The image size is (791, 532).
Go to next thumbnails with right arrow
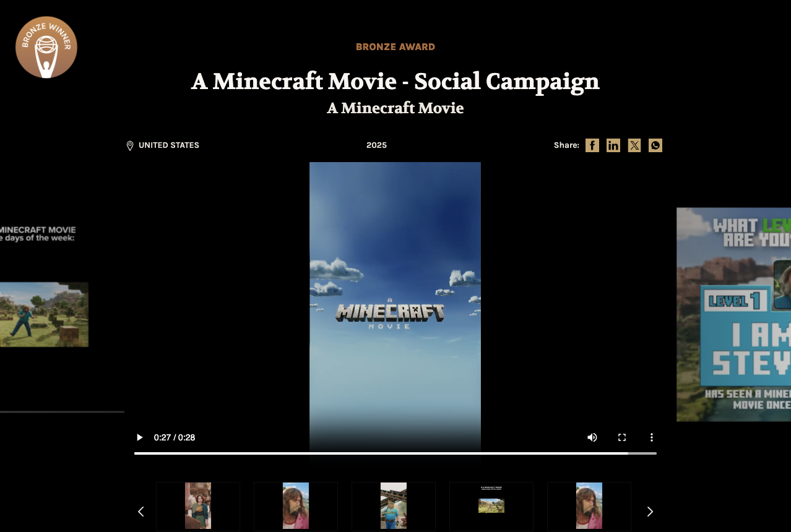[650, 512]
